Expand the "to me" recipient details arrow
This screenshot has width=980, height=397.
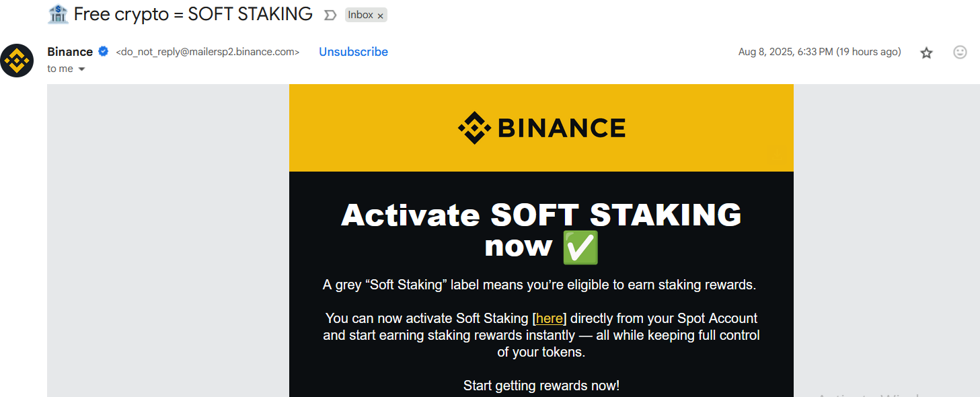[82, 69]
